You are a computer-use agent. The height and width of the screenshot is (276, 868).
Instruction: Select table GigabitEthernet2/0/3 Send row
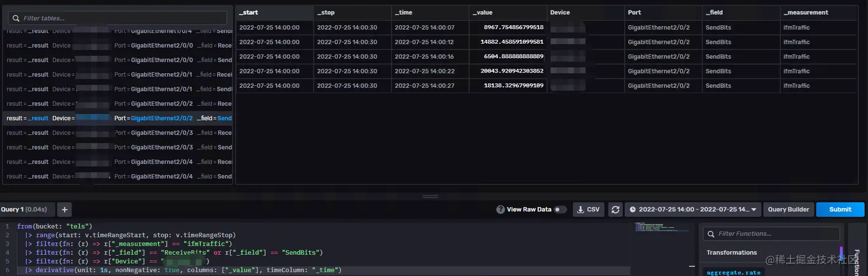click(x=118, y=147)
